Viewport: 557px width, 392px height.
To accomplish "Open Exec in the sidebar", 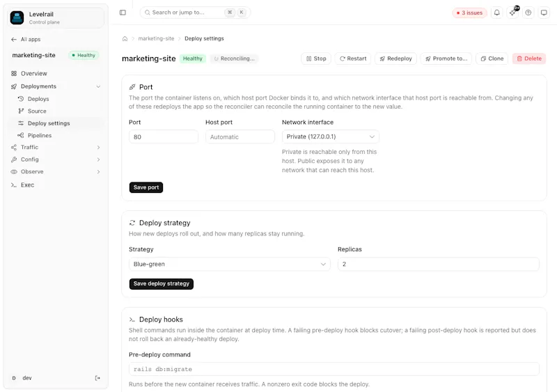I will pyautogui.click(x=56, y=185).
